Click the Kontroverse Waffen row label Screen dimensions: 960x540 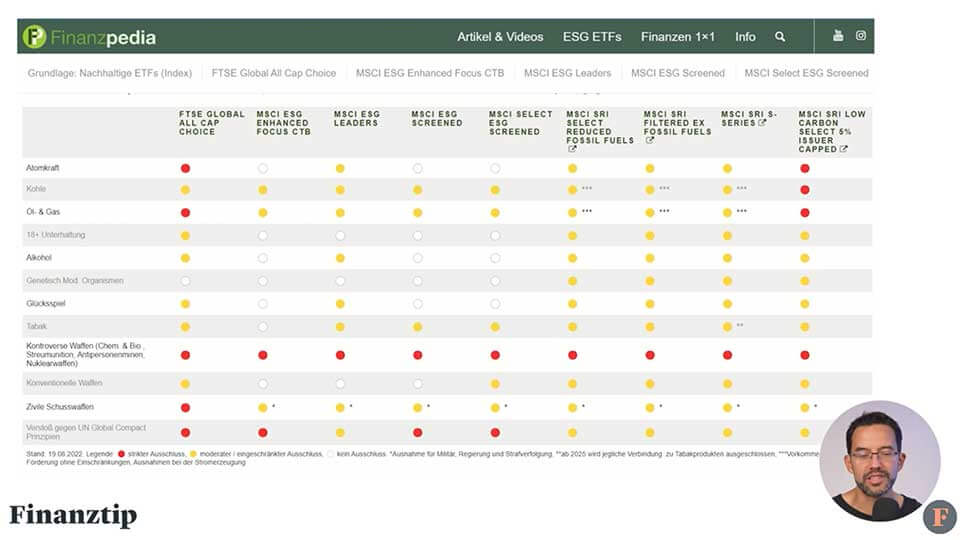[x=85, y=354]
